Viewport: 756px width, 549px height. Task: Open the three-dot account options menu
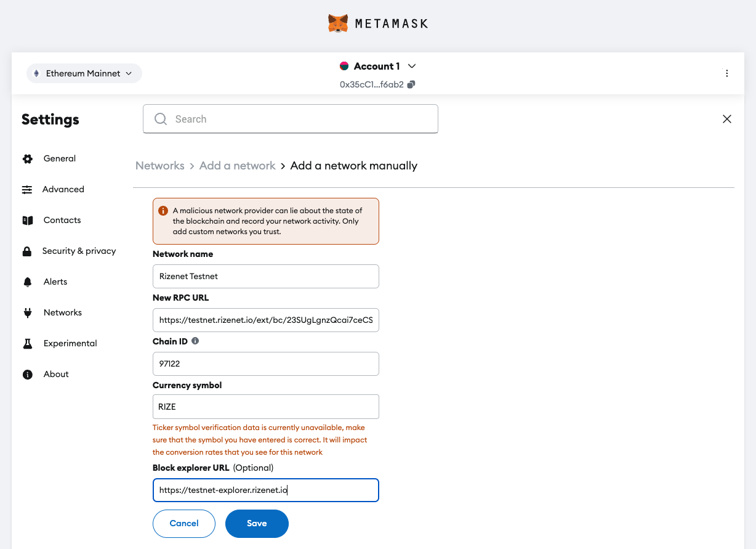pos(726,73)
